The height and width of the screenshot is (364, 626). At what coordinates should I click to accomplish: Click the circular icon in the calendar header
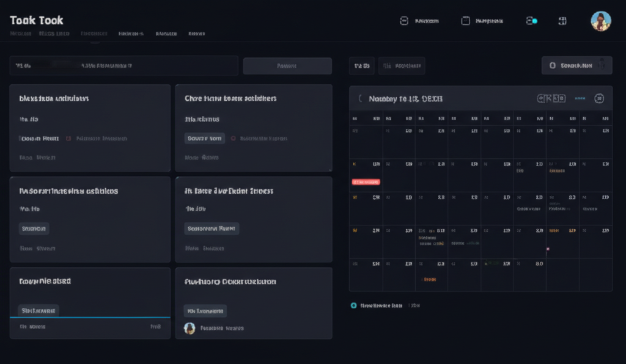point(599,98)
